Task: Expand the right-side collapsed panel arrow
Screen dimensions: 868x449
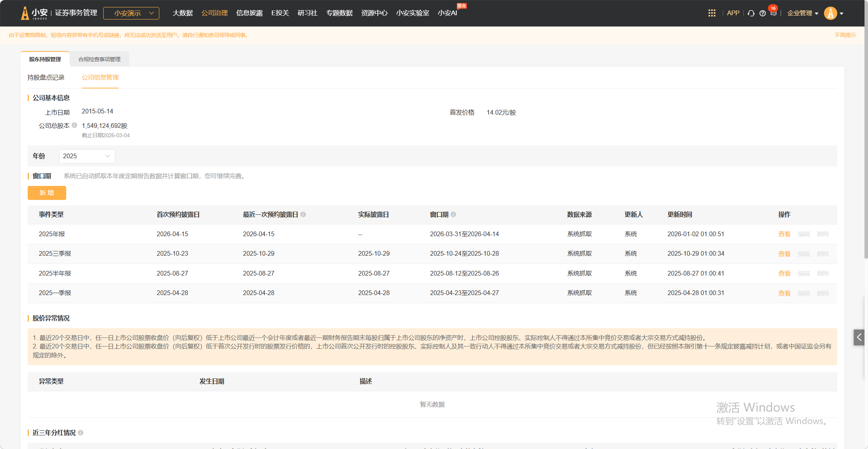Action: click(x=859, y=337)
